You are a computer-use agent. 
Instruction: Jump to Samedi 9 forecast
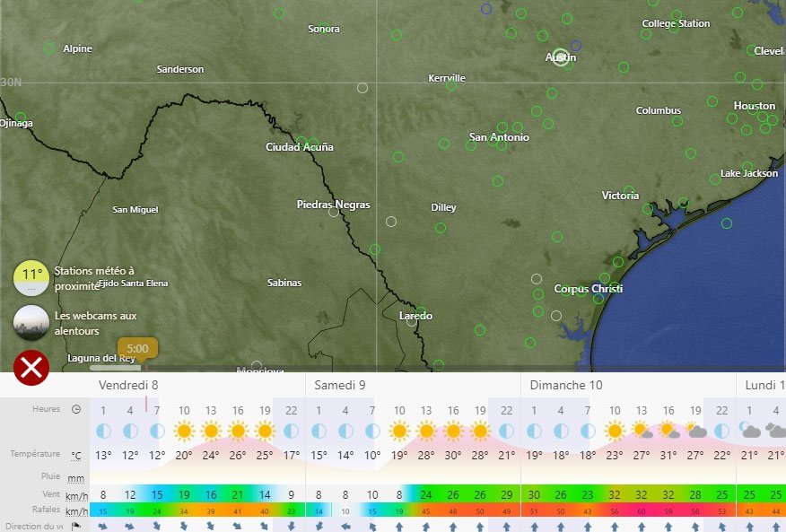point(339,385)
